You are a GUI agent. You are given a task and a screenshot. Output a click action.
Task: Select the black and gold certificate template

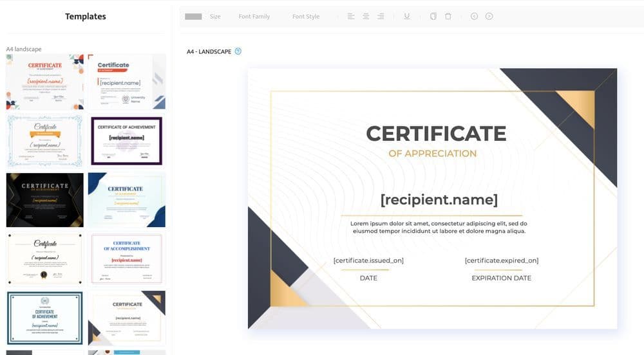(45, 200)
